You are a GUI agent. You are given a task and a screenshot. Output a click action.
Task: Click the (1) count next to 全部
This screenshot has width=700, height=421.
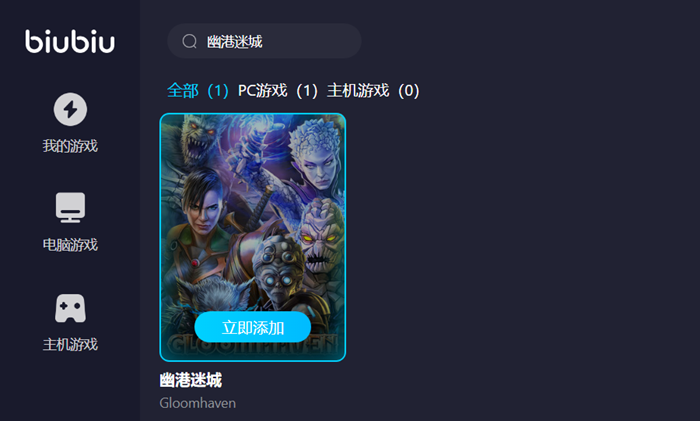pos(218,91)
